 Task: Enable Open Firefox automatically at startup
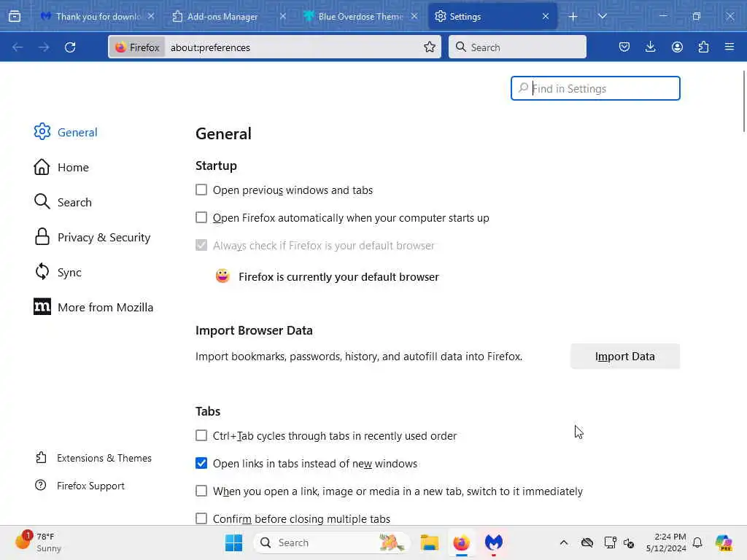tap(201, 217)
